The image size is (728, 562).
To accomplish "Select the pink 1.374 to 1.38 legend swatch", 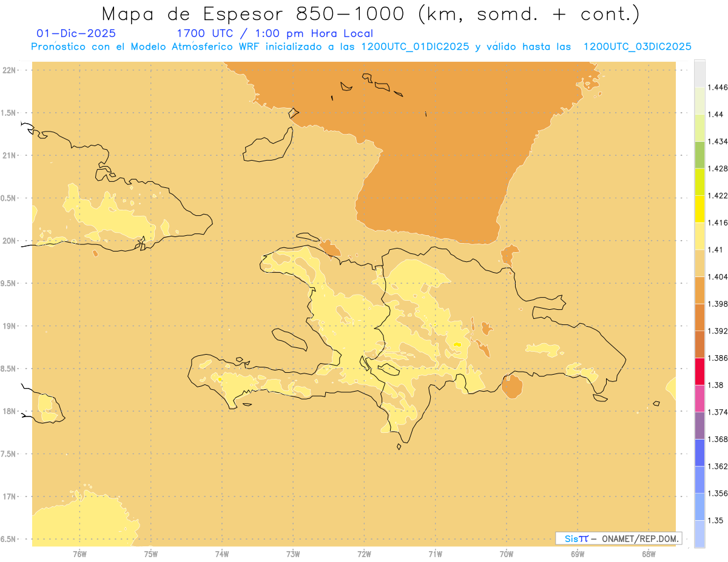I will (699, 398).
